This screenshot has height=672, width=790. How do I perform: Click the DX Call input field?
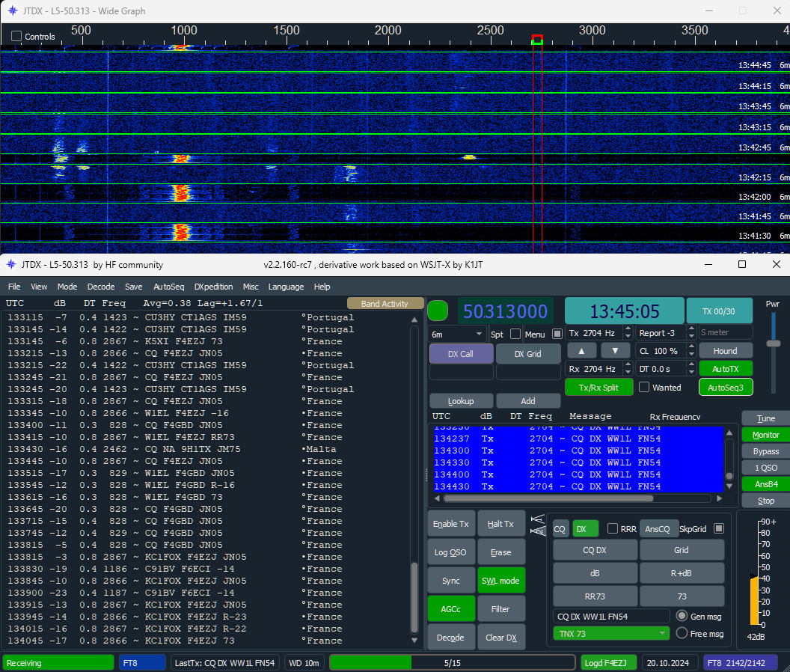[x=461, y=371]
